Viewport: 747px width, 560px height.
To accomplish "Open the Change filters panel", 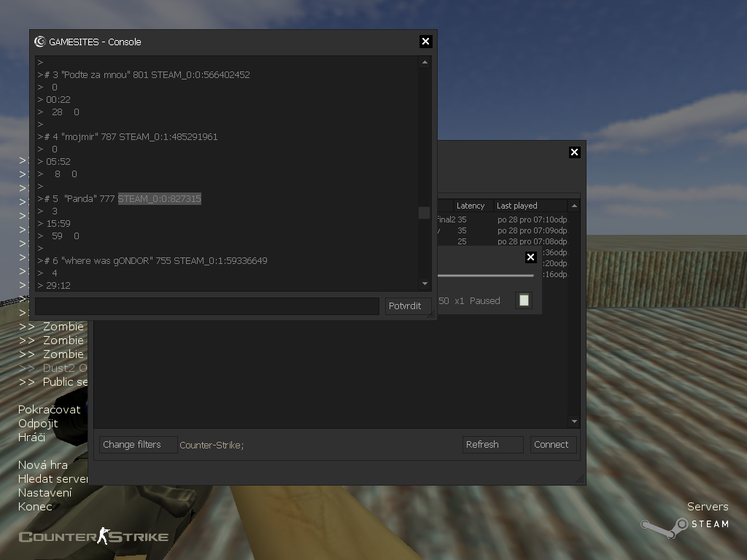I will click(138, 445).
